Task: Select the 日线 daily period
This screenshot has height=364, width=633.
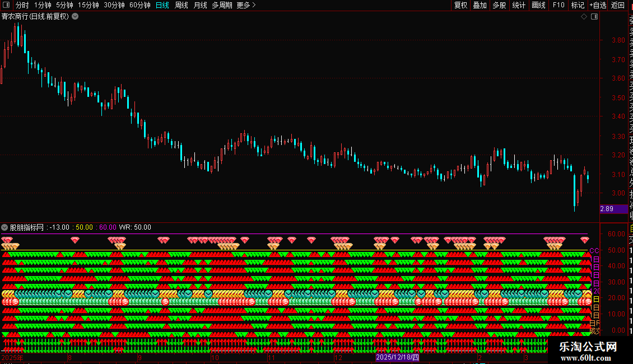Action: [162, 5]
